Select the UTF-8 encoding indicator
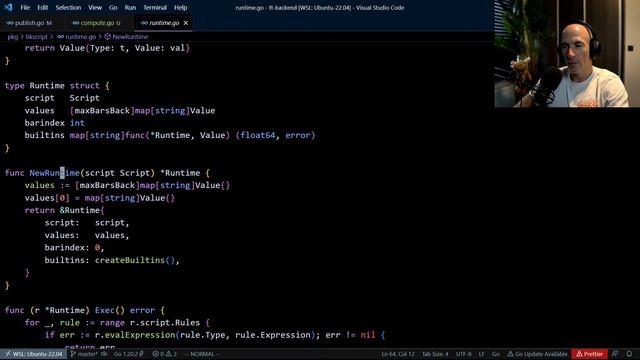The height and width of the screenshot is (360, 640). pyautogui.click(x=463, y=354)
